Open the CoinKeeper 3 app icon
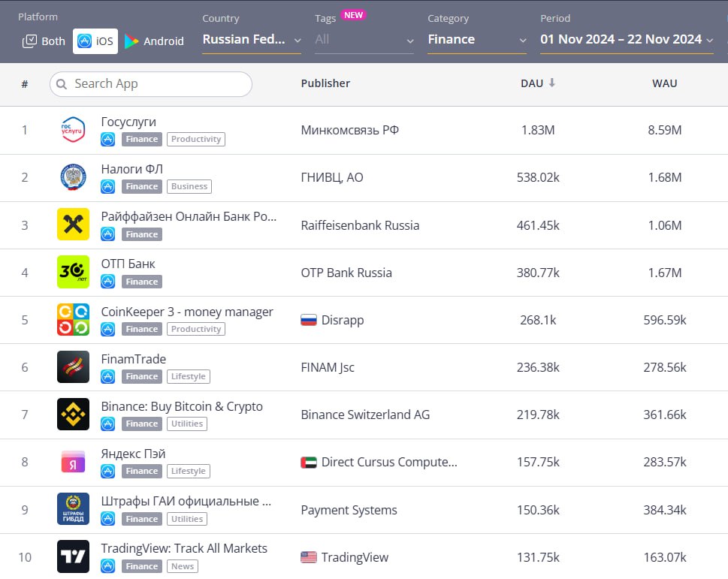The height and width of the screenshot is (579, 728). click(x=73, y=319)
